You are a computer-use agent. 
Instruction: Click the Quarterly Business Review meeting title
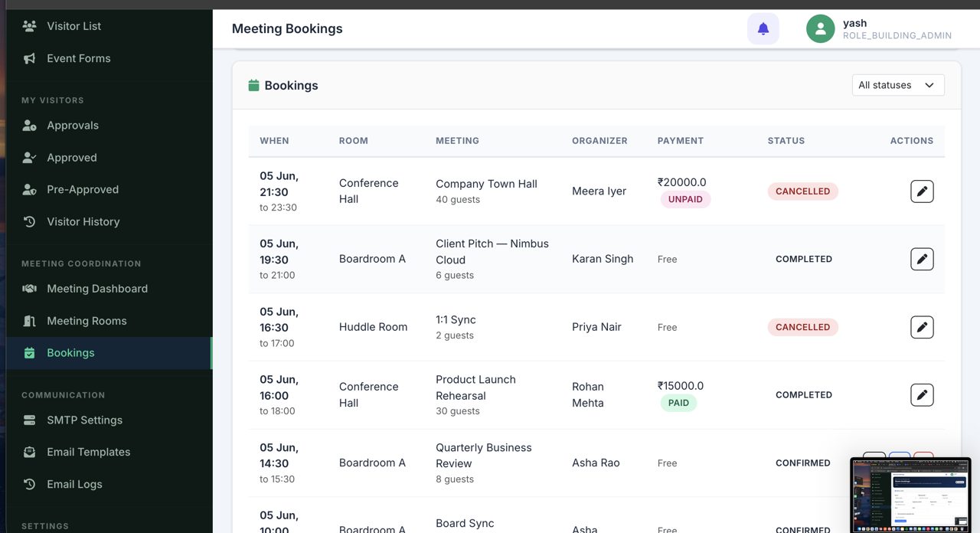(484, 455)
